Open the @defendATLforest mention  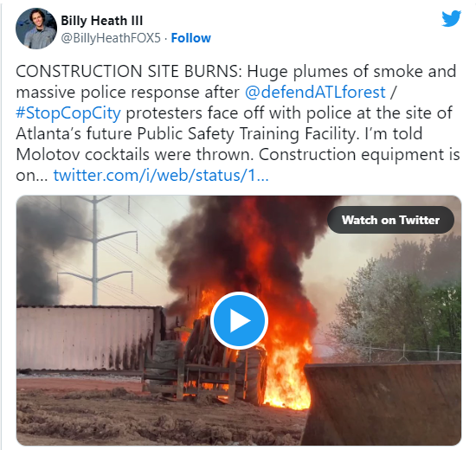tap(315, 92)
